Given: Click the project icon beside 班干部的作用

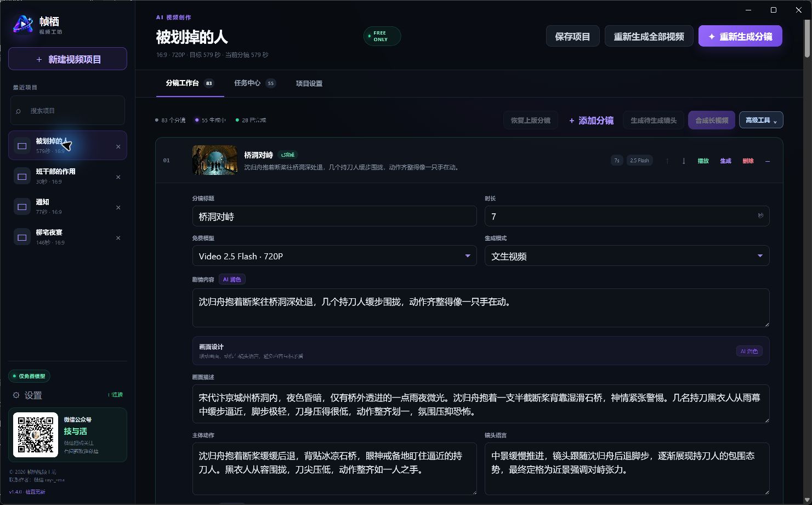Looking at the screenshot, I should click(22, 177).
